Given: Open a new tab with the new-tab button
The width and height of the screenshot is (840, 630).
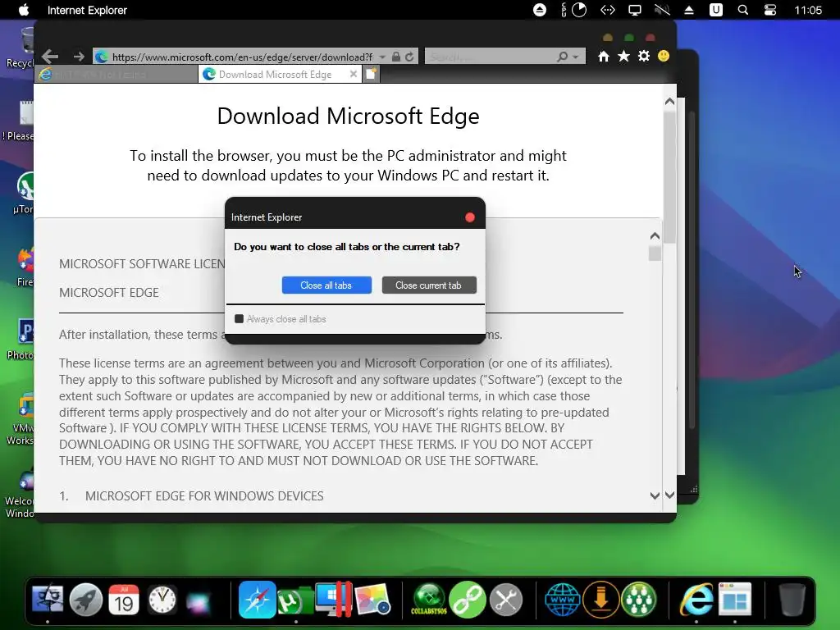Looking at the screenshot, I should (372, 74).
